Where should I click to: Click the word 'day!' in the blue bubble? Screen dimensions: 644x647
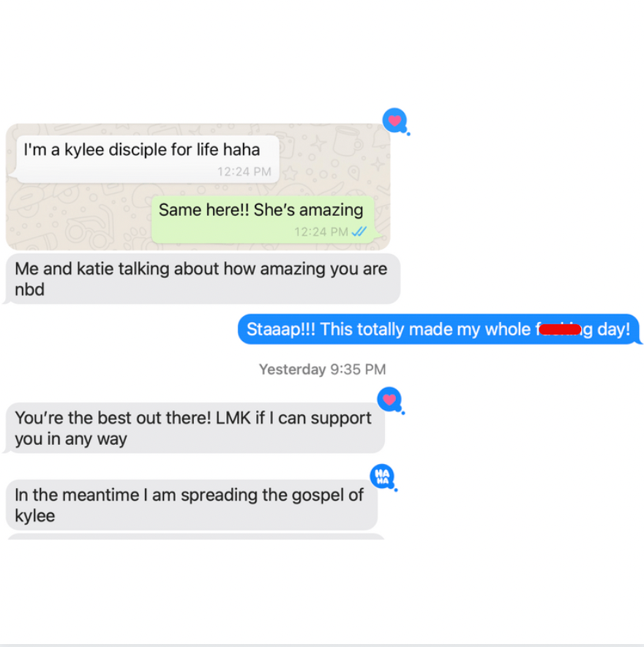click(x=613, y=329)
